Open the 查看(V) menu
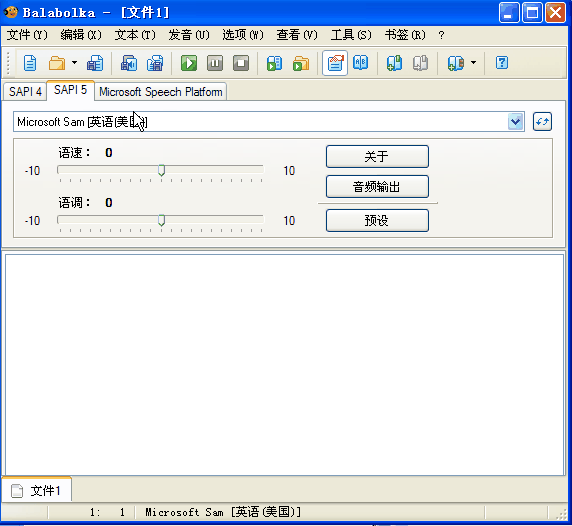572x526 pixels. tap(297, 35)
